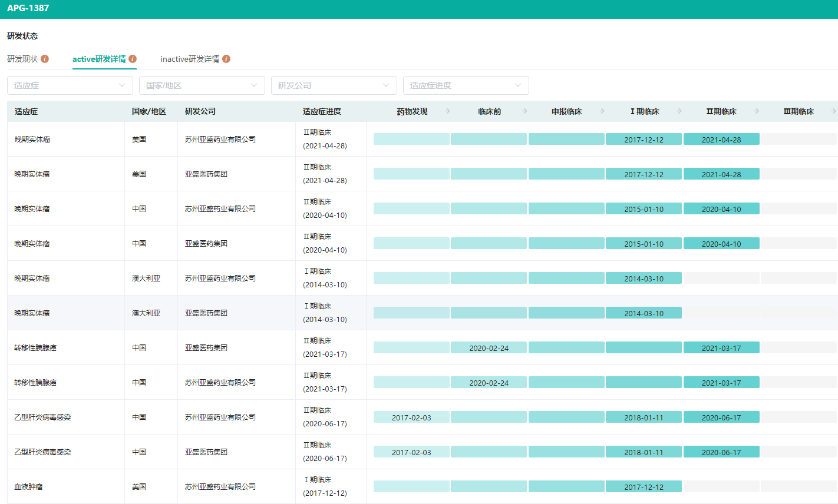The image size is (838, 504).
Task: Select the active研发详情 tab
Action: tap(99, 59)
